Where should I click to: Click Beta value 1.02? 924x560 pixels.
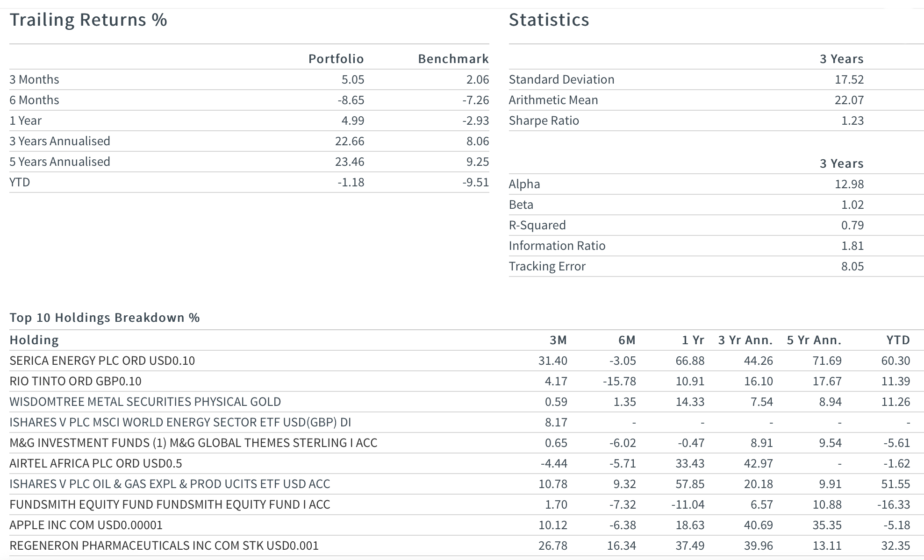pyautogui.click(x=852, y=205)
